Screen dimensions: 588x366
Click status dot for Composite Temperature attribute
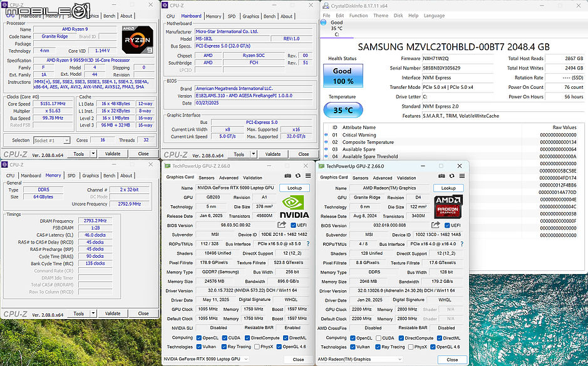coord(326,142)
